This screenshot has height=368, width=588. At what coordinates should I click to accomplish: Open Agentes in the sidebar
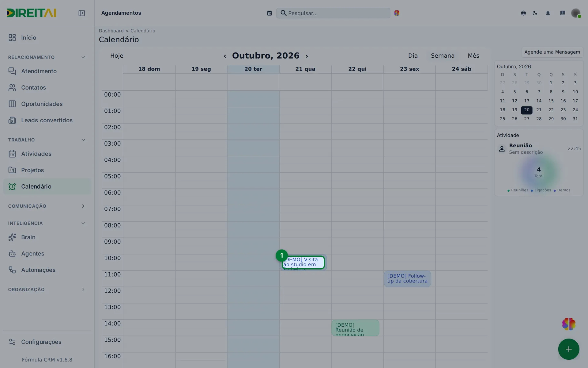(x=47, y=254)
